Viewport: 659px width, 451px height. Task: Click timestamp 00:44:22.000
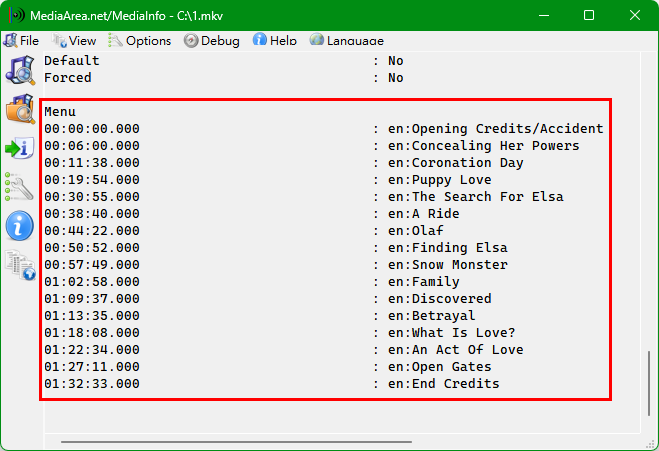pos(92,231)
